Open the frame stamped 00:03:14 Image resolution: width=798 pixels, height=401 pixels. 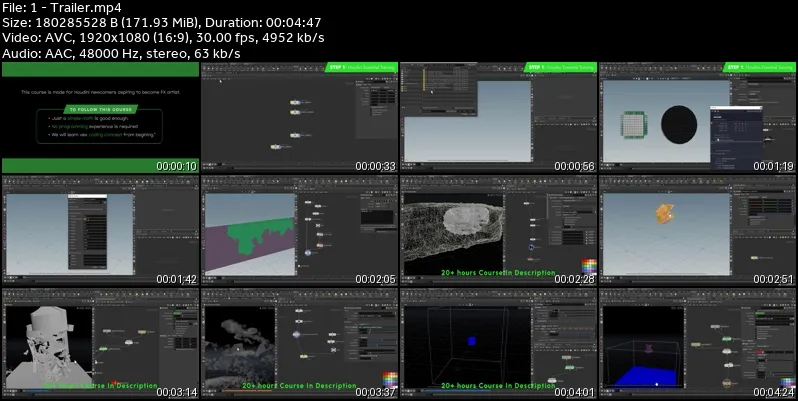[x=100, y=343]
